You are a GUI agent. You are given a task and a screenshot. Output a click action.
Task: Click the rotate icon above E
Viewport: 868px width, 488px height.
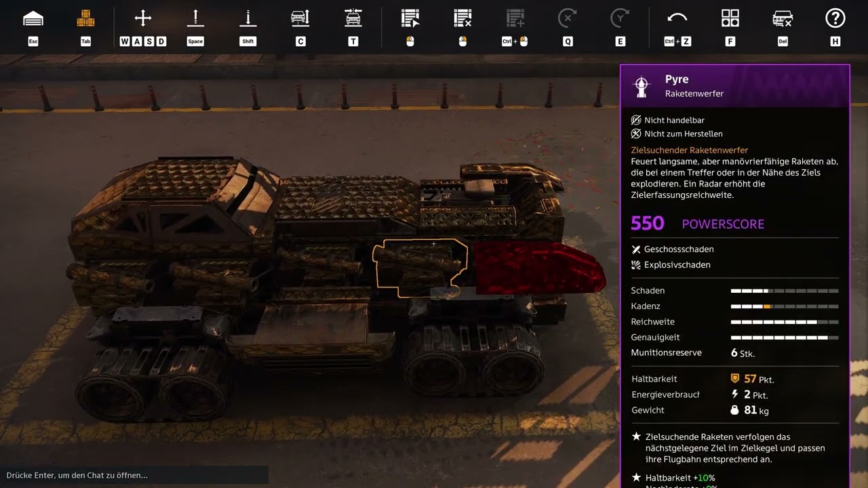620,18
